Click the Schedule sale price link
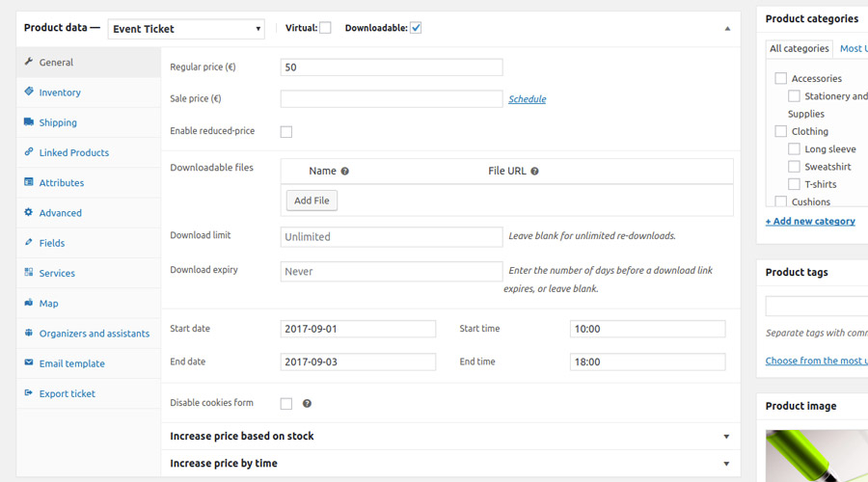Viewport: 868px width, 482px height. [x=527, y=99]
